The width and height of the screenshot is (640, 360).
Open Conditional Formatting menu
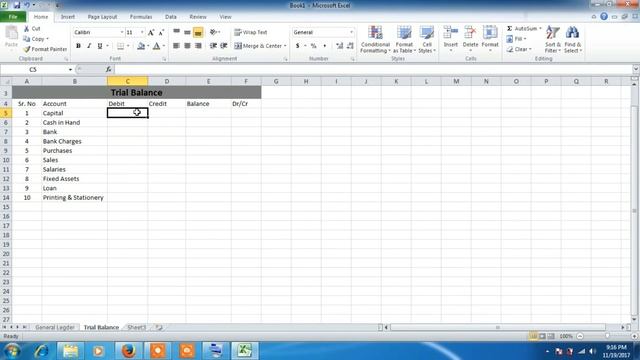click(375, 39)
